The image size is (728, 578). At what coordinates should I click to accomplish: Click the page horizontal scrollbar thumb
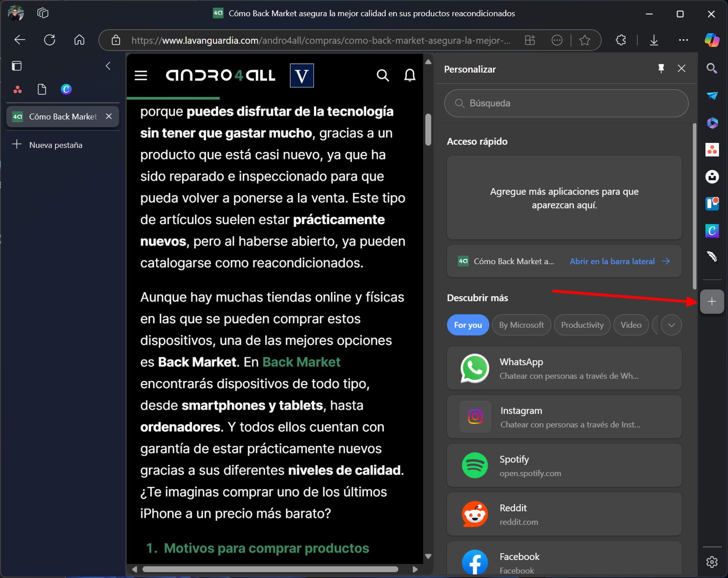point(270,569)
